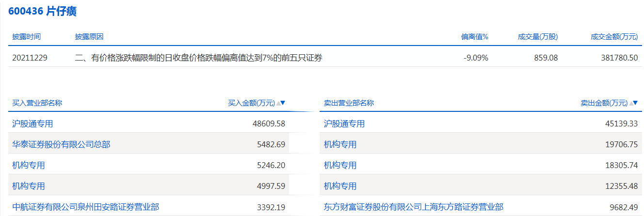Viewport: 644px width, 216px height.
Task: Open 中航证券有限公司泉州田安路证券营业部 link
Action: [85, 207]
